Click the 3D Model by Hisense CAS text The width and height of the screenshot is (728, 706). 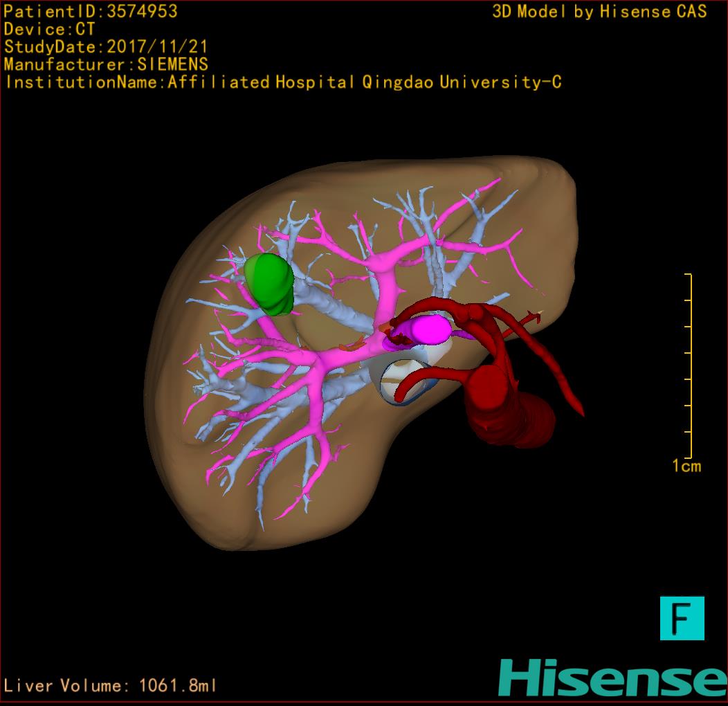click(x=599, y=12)
